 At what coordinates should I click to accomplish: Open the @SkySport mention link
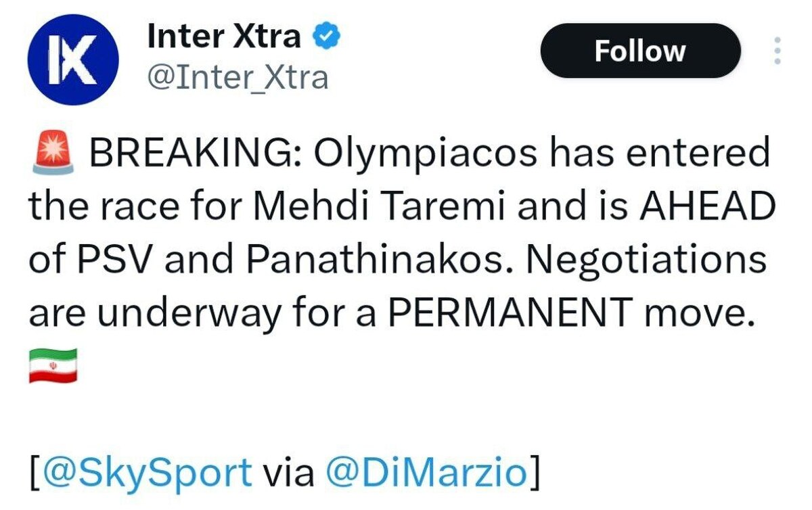click(x=146, y=473)
